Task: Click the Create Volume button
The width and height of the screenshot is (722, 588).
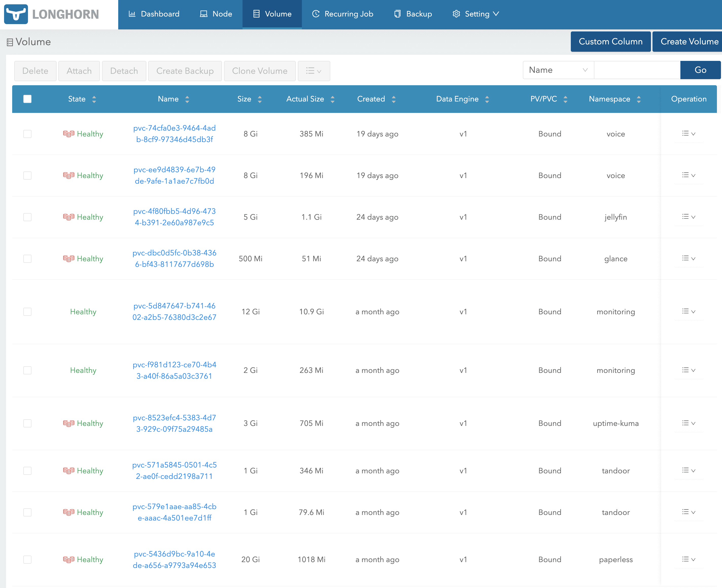Action: coord(687,42)
